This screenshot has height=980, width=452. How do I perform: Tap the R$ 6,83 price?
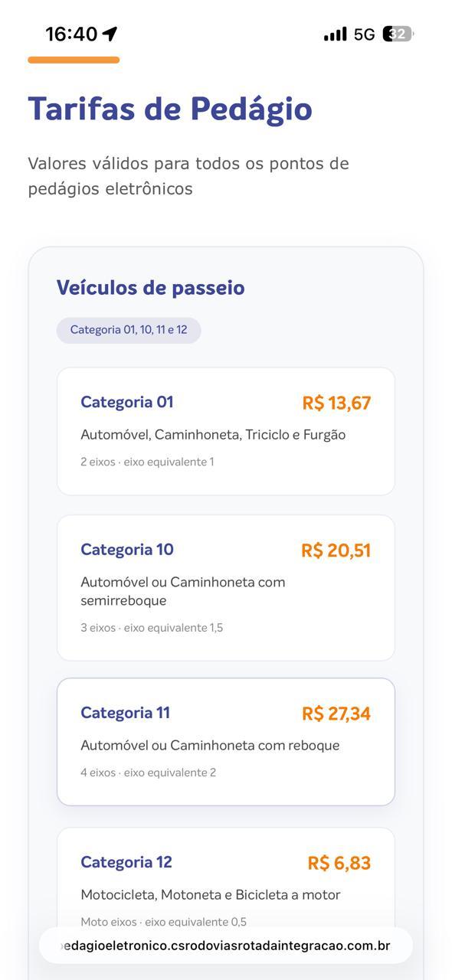pos(339,863)
